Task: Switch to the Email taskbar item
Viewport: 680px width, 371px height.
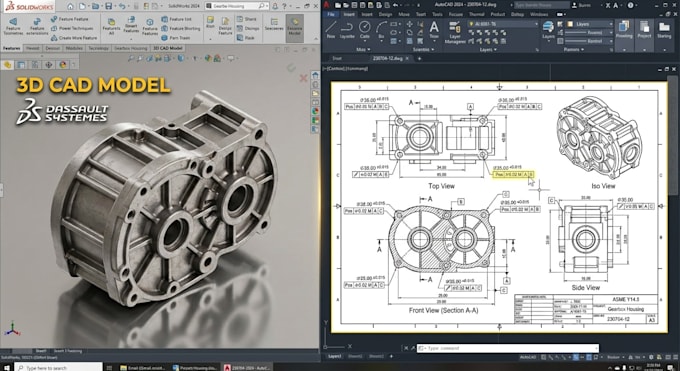Action: click(x=143, y=368)
